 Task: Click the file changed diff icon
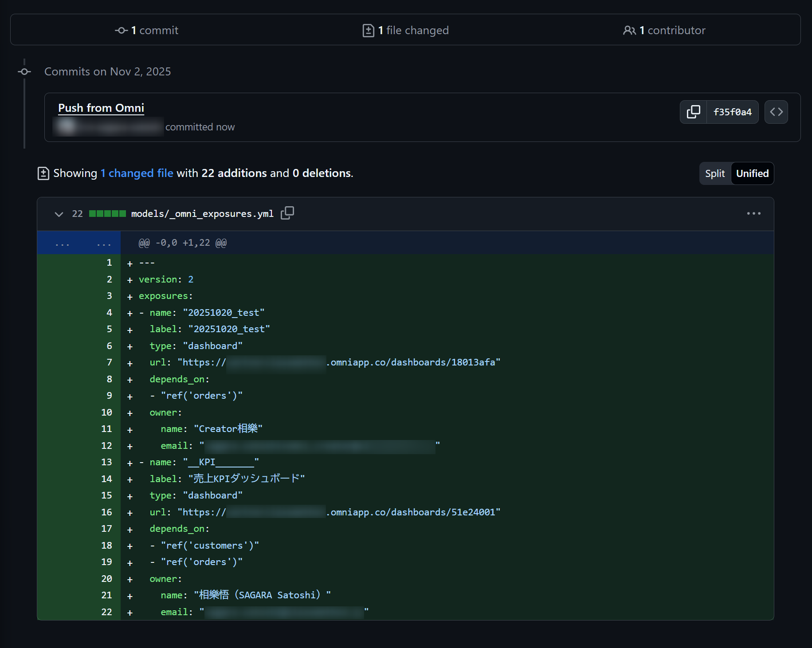click(368, 30)
